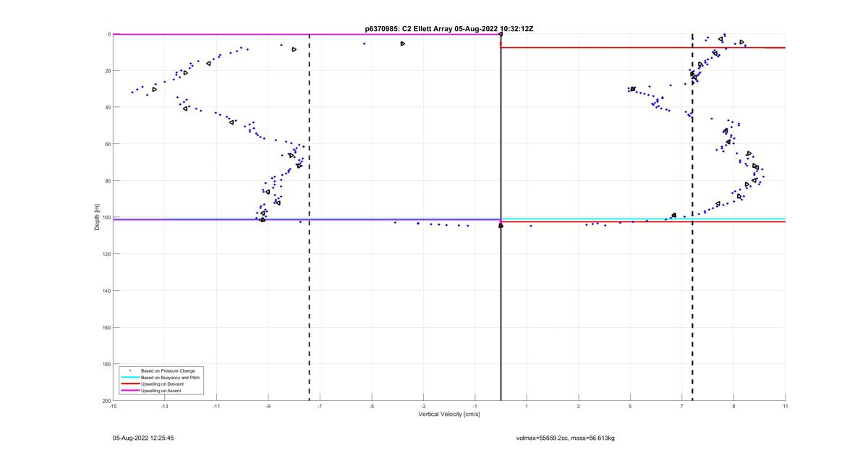Select the 'Depth [m]' y-axis label

[x=97, y=217]
